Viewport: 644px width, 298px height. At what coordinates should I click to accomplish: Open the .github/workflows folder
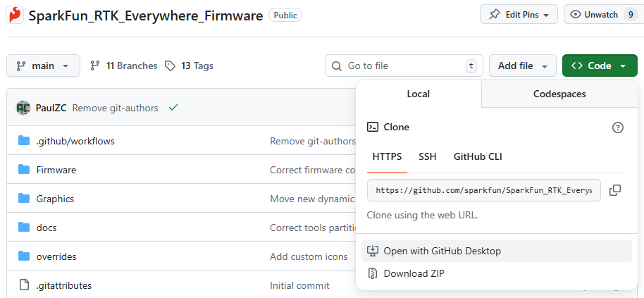(75, 141)
